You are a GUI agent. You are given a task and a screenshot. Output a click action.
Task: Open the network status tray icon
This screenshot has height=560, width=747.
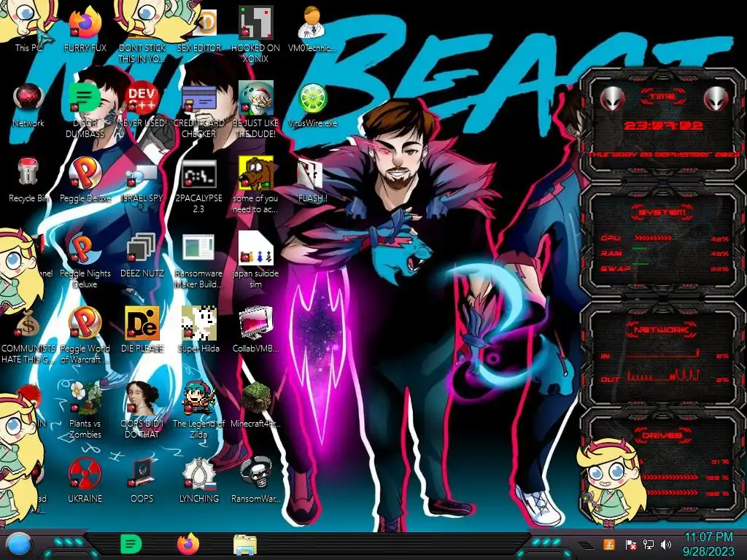pyautogui.click(x=649, y=544)
